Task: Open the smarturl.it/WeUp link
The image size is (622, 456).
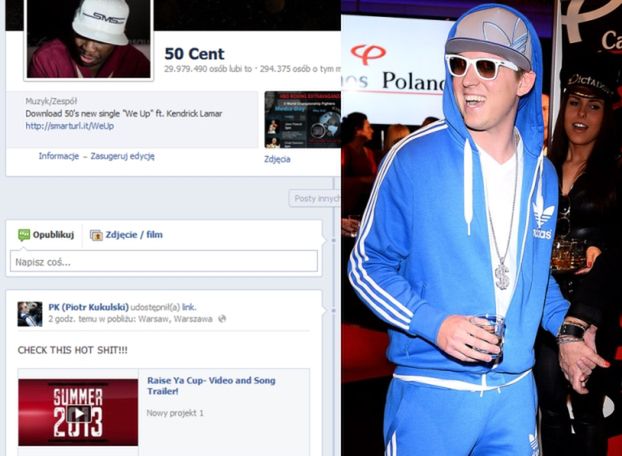Action: [70, 126]
